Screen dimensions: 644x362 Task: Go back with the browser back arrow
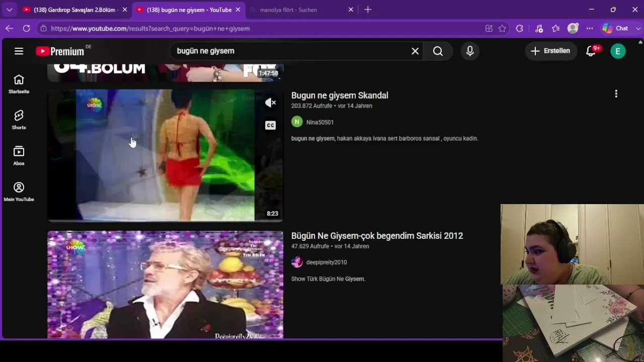tap(9, 29)
